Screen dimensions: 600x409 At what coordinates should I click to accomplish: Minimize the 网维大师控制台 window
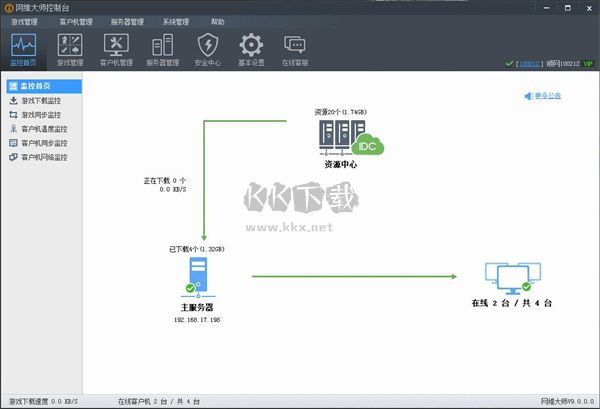point(547,8)
